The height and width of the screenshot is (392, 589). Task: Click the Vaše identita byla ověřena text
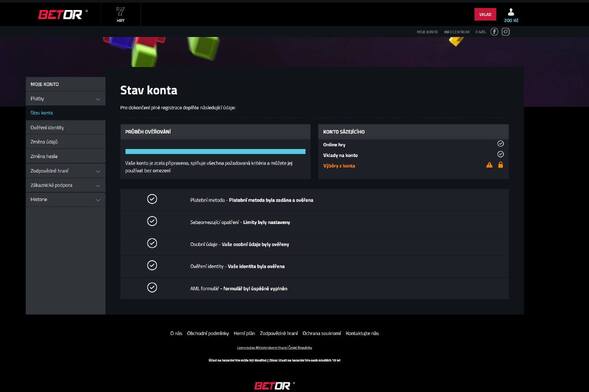256,267
